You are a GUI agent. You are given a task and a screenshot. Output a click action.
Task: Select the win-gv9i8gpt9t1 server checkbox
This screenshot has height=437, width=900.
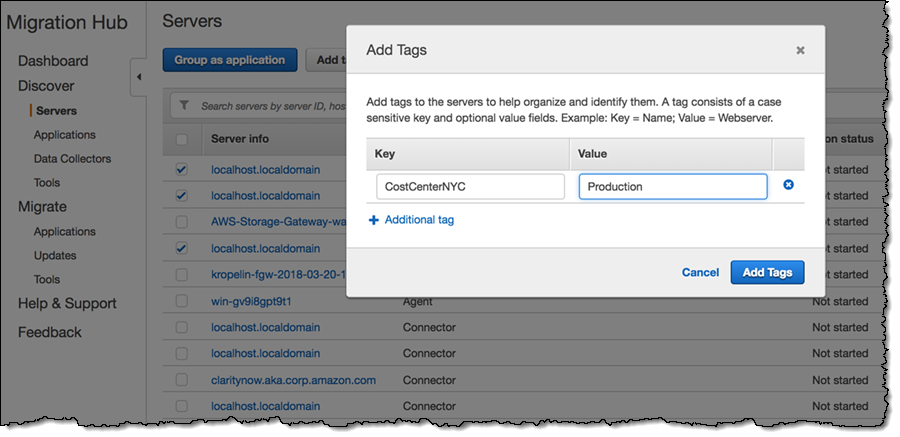click(x=181, y=300)
